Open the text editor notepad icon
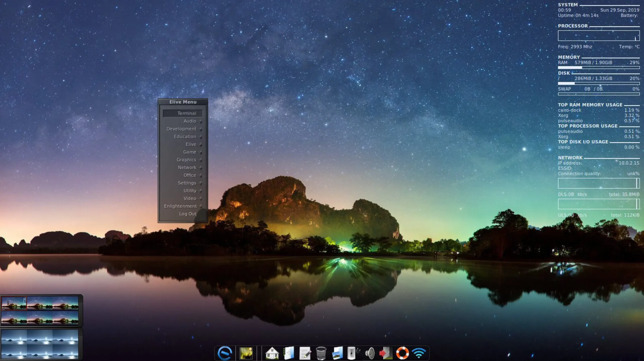Image resolution: width=644 pixels, height=361 pixels. coord(305,353)
